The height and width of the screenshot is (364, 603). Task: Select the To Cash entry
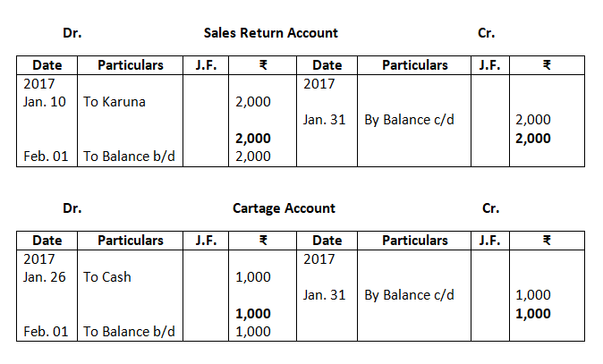(107, 276)
